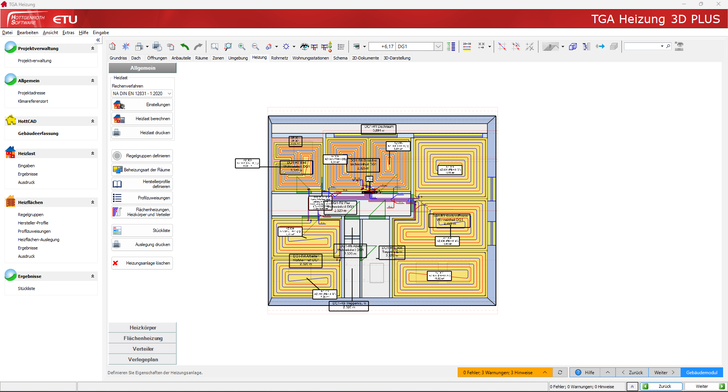728x392 pixels.
Task: Click the blue 3D cube icon
Action: (573, 46)
